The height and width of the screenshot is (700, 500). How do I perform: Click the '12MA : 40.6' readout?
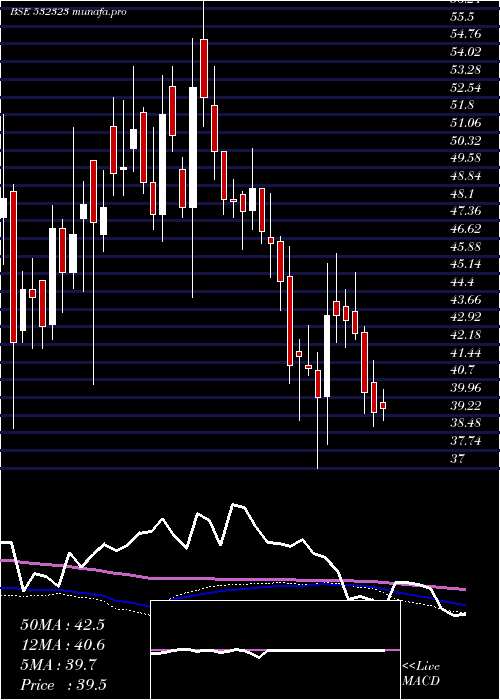click(62, 645)
